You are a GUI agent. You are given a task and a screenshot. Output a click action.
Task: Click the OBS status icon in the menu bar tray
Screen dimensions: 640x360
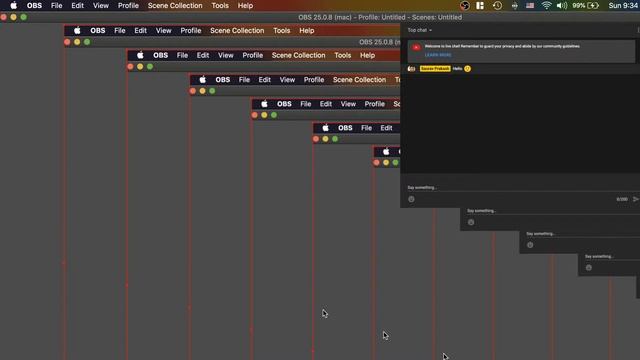pos(464,6)
